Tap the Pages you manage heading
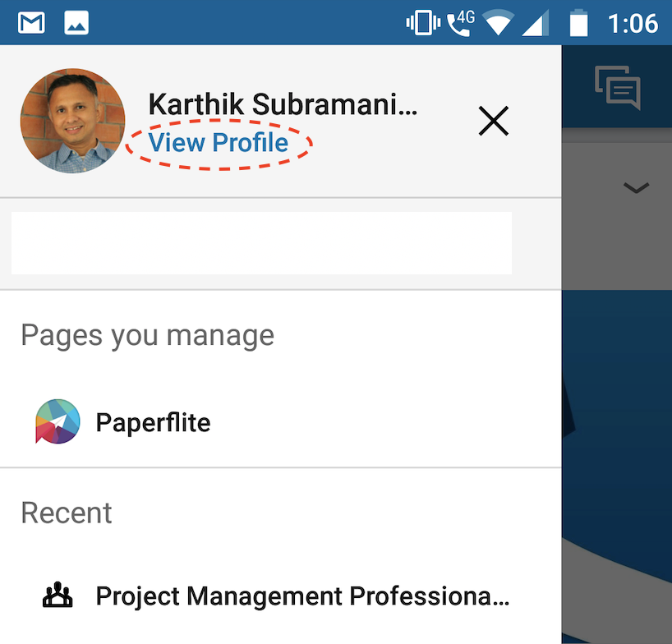 (x=147, y=335)
